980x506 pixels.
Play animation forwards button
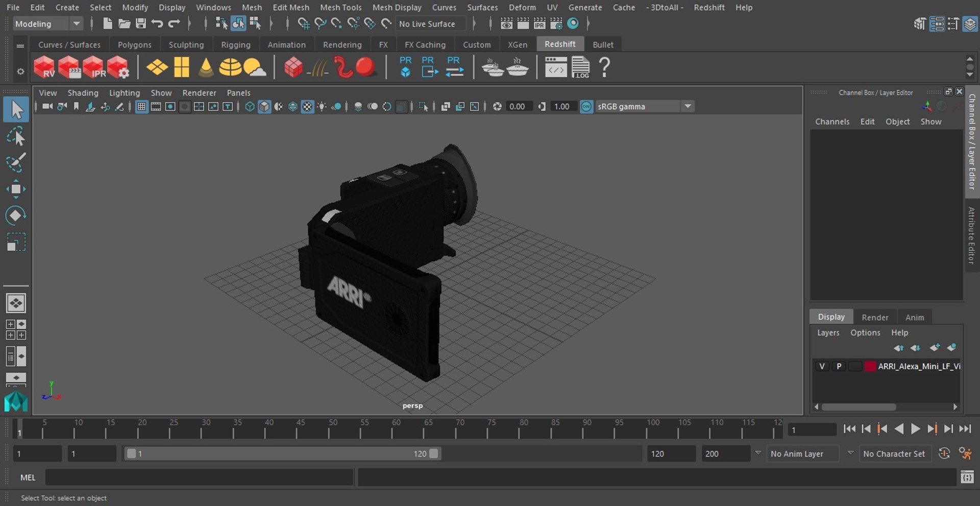916,429
